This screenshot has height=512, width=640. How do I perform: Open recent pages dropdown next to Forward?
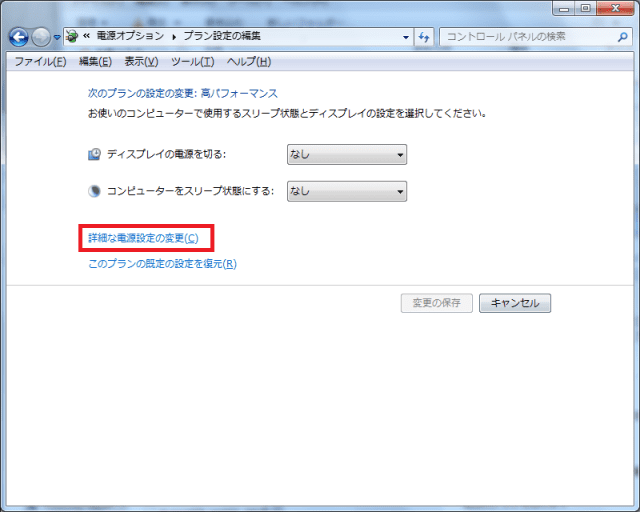57,37
